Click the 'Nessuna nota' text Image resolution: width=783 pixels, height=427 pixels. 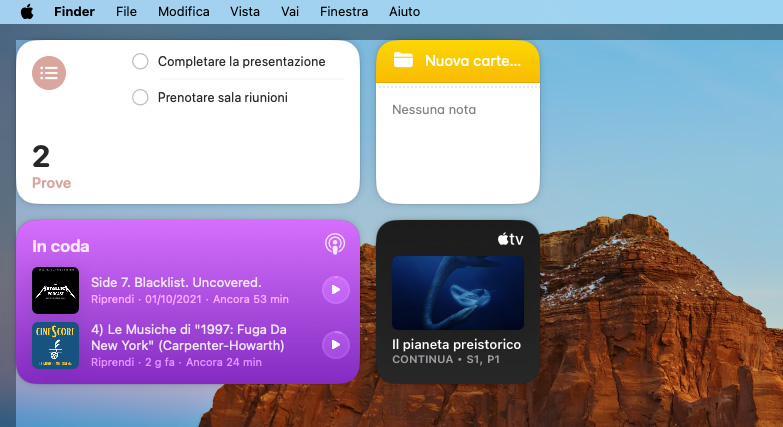coord(434,109)
